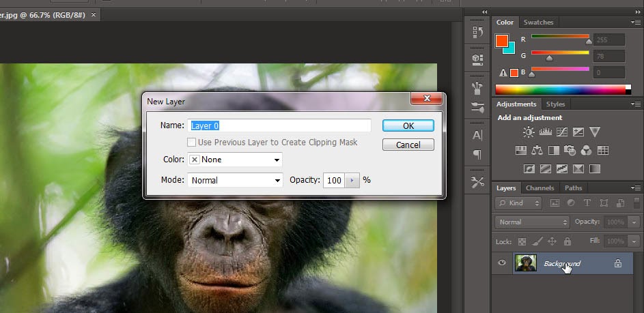Toggle Use Previous Layer clipping mask checkbox

click(191, 143)
